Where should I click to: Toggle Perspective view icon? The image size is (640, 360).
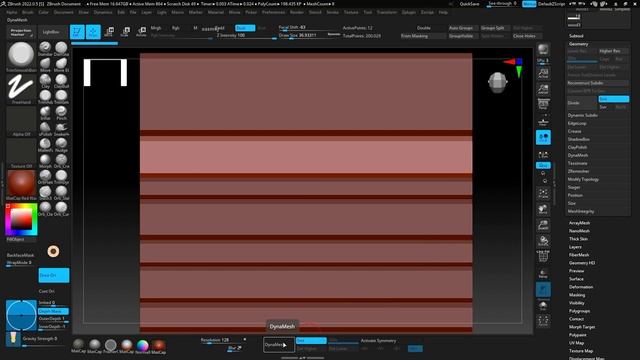coord(543,104)
